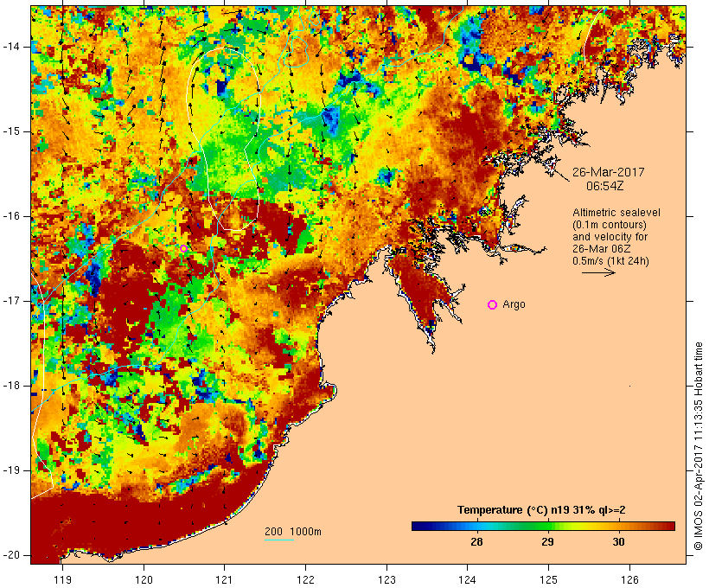Click the '-16' latitude axis label
The image size is (709, 588).
click(x=11, y=216)
